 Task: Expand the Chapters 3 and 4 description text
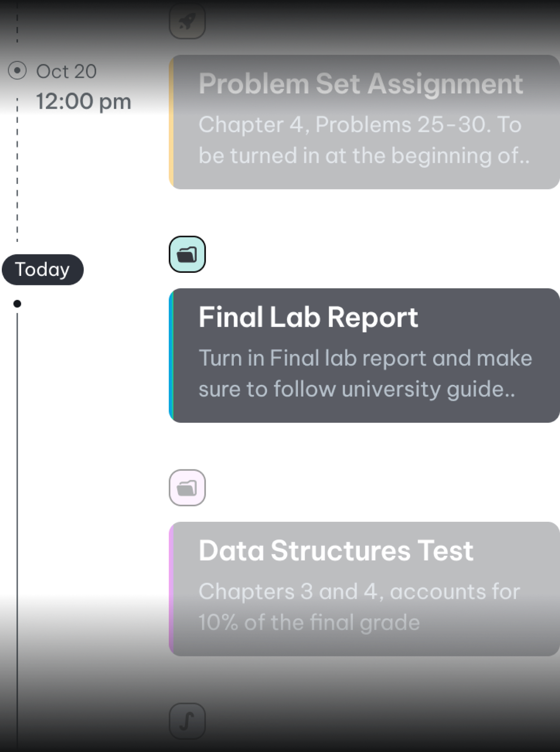[359, 607]
